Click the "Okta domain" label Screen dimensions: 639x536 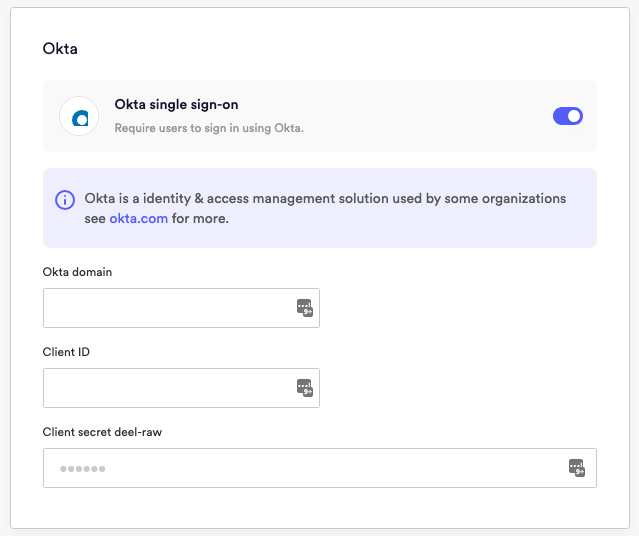[x=77, y=272]
